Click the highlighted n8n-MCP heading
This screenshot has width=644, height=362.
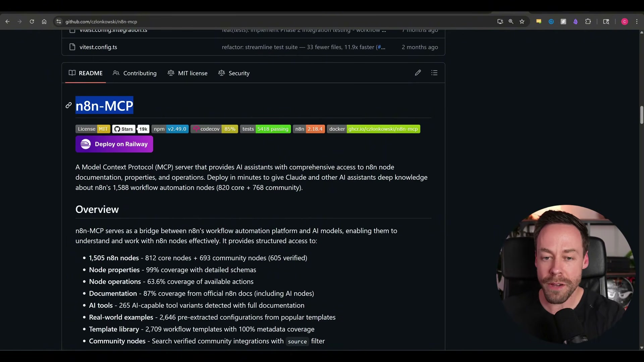pos(104,106)
